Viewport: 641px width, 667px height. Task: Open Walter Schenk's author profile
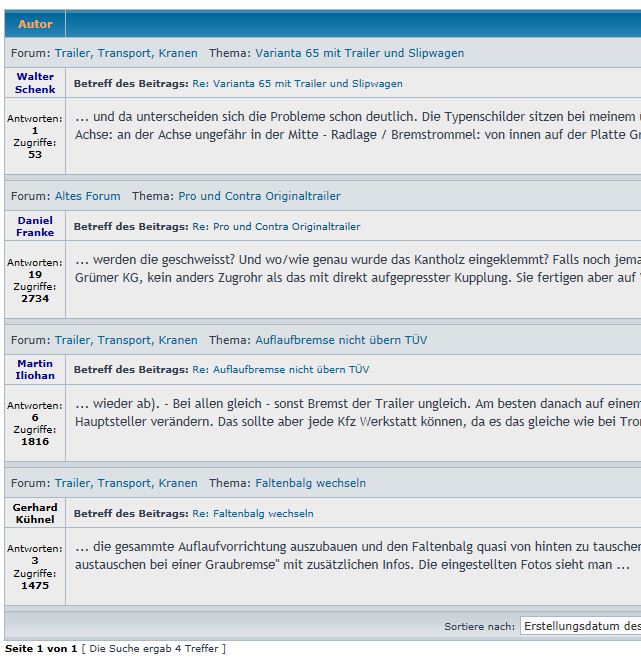pyautogui.click(x=35, y=83)
